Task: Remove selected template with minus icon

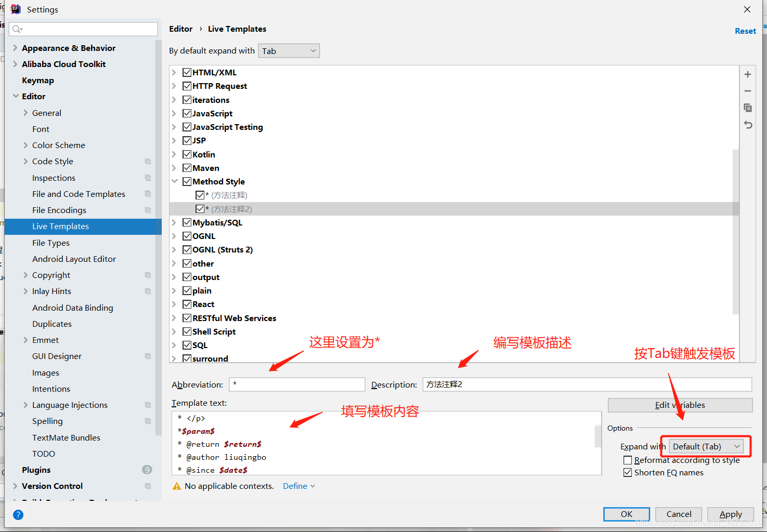Action: 747,91
